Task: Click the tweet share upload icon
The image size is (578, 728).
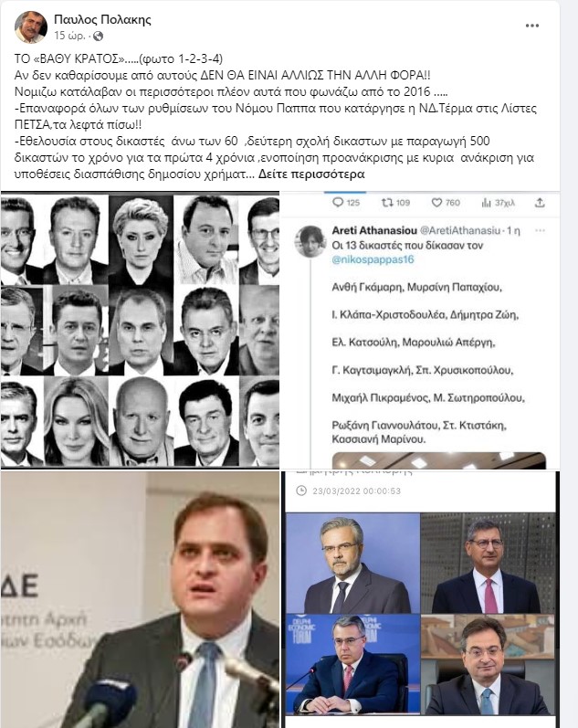Action: pos(540,203)
